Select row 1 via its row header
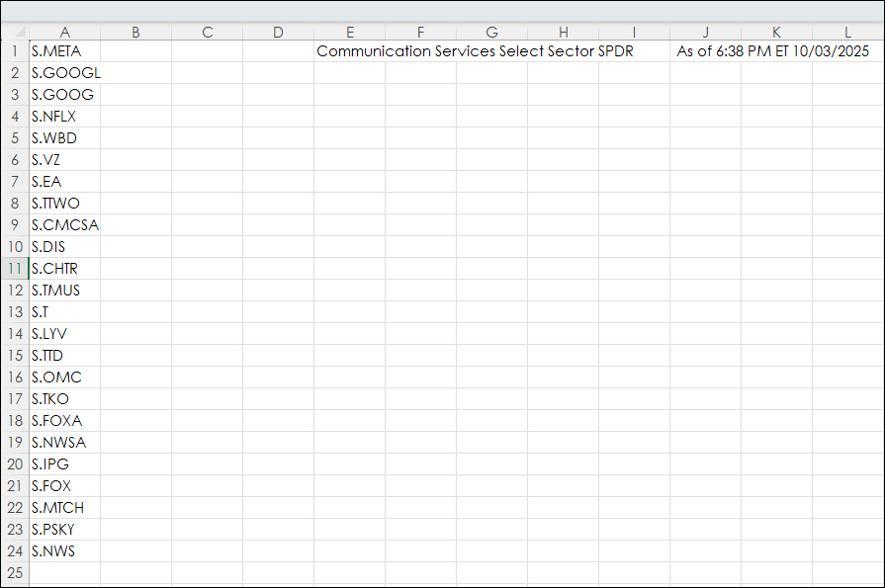Image resolution: width=885 pixels, height=588 pixels. pyautogui.click(x=15, y=51)
